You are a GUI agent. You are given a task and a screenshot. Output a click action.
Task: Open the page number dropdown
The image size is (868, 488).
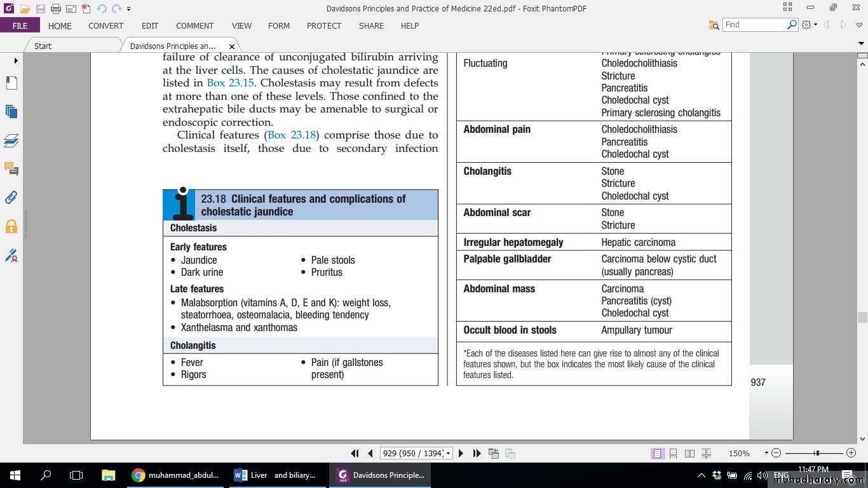449,454
